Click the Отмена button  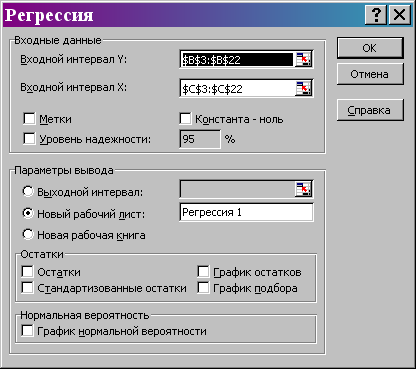tap(370, 74)
